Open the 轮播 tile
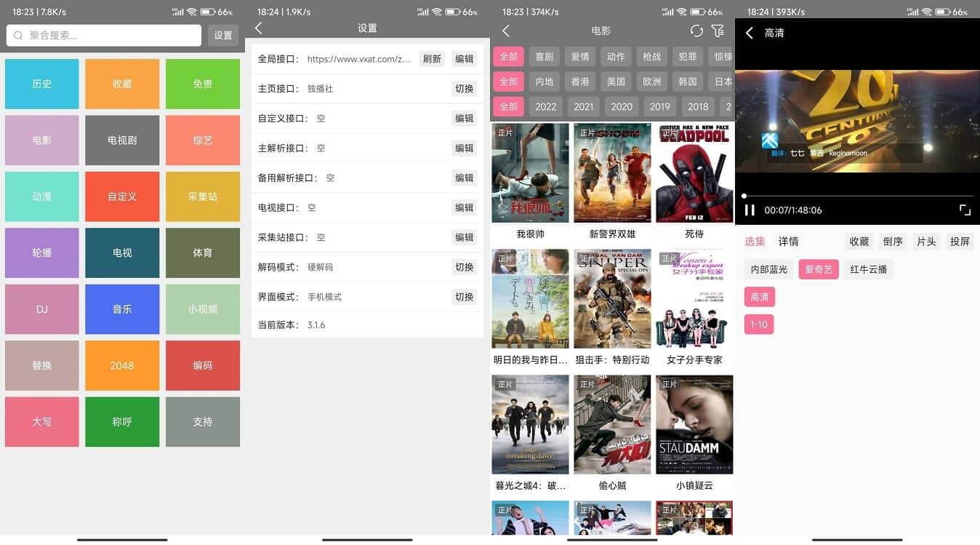This screenshot has height=545, width=980. (x=42, y=252)
